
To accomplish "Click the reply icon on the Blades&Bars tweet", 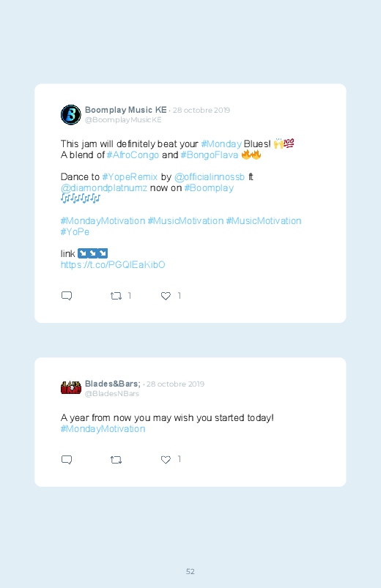I will [x=67, y=460].
